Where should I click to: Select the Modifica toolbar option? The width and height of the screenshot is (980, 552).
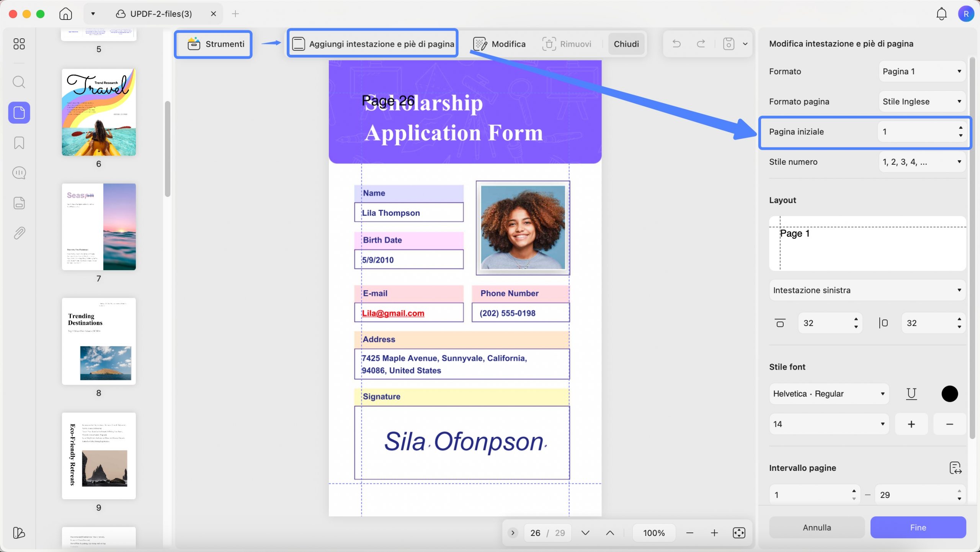tap(500, 44)
